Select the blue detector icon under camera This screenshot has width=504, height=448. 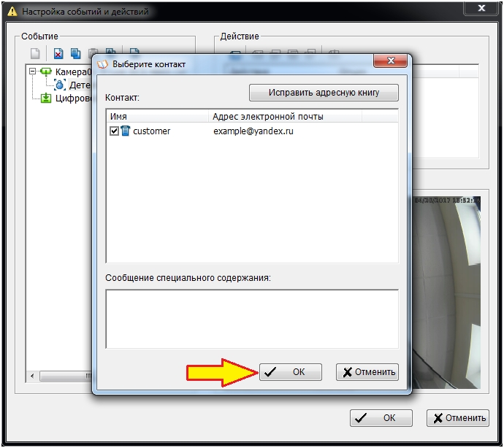point(60,85)
